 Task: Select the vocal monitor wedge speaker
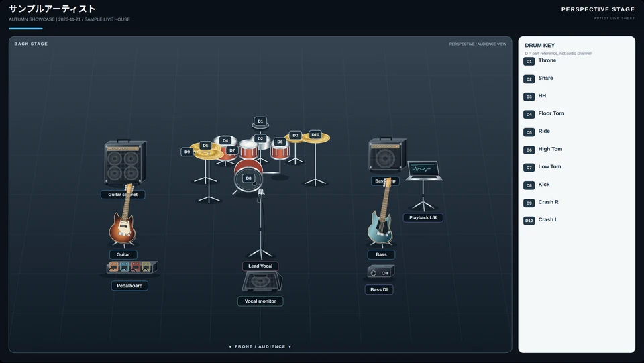[x=262, y=281]
